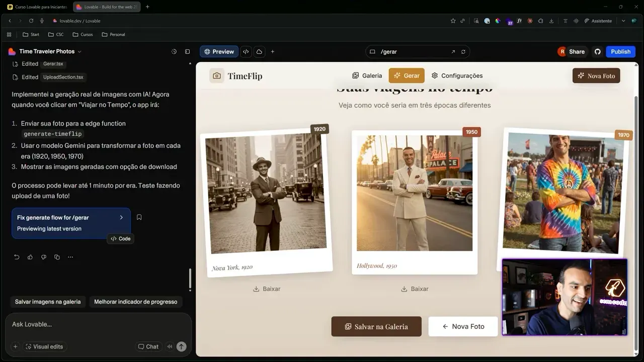Click the Publish button
The height and width of the screenshot is (362, 644).
point(620,51)
